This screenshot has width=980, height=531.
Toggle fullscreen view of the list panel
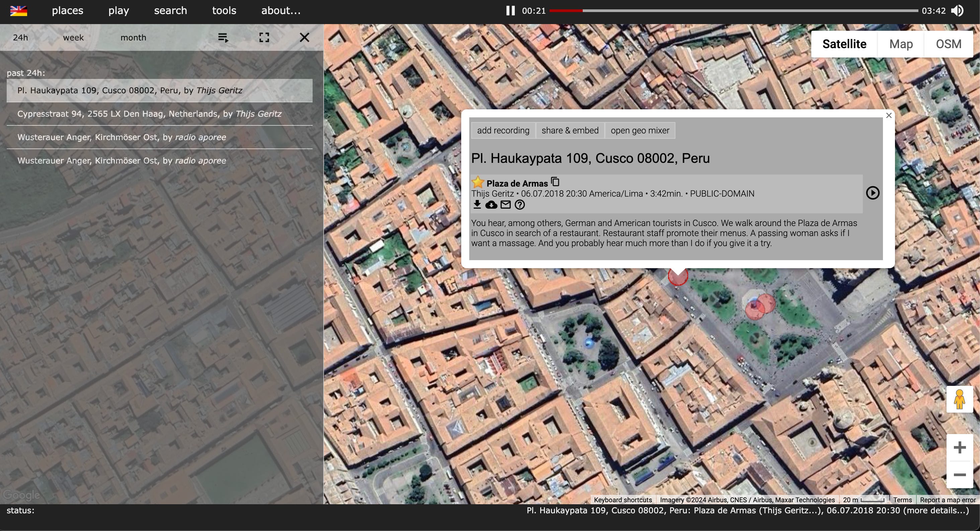[x=264, y=37]
